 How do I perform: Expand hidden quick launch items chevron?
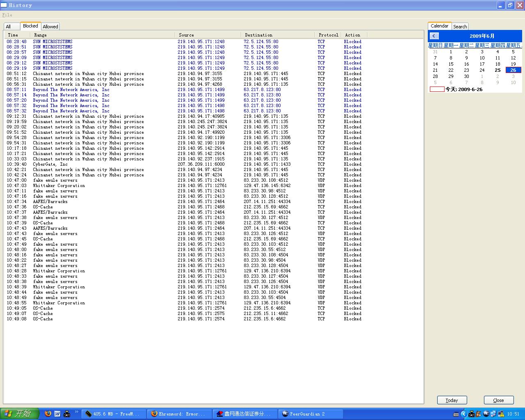click(76, 412)
